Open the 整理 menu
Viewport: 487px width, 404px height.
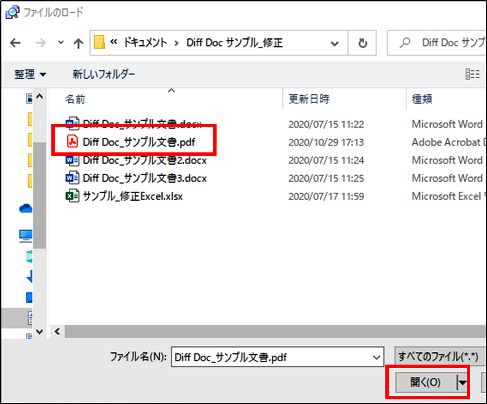(x=30, y=74)
